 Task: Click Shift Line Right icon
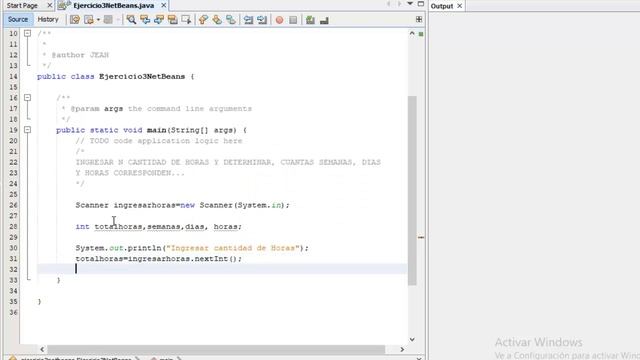click(262, 20)
